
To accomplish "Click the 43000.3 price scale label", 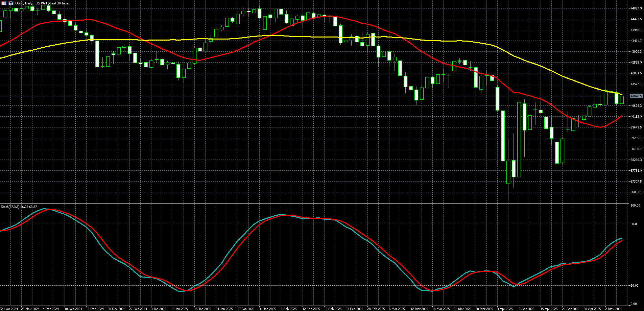I will point(636,52).
